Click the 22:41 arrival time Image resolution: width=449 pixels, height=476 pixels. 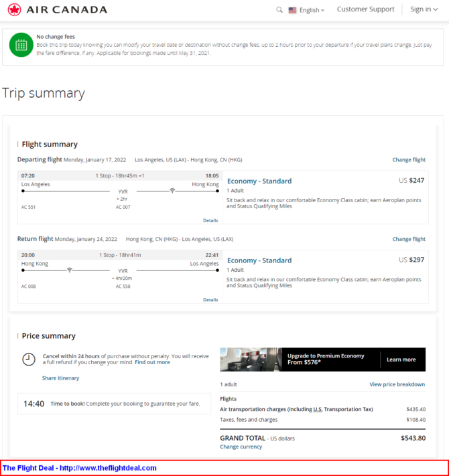tap(212, 255)
